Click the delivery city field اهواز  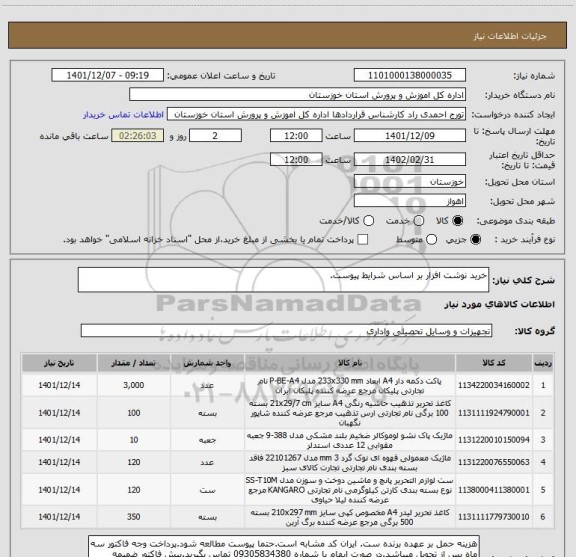pos(410,201)
